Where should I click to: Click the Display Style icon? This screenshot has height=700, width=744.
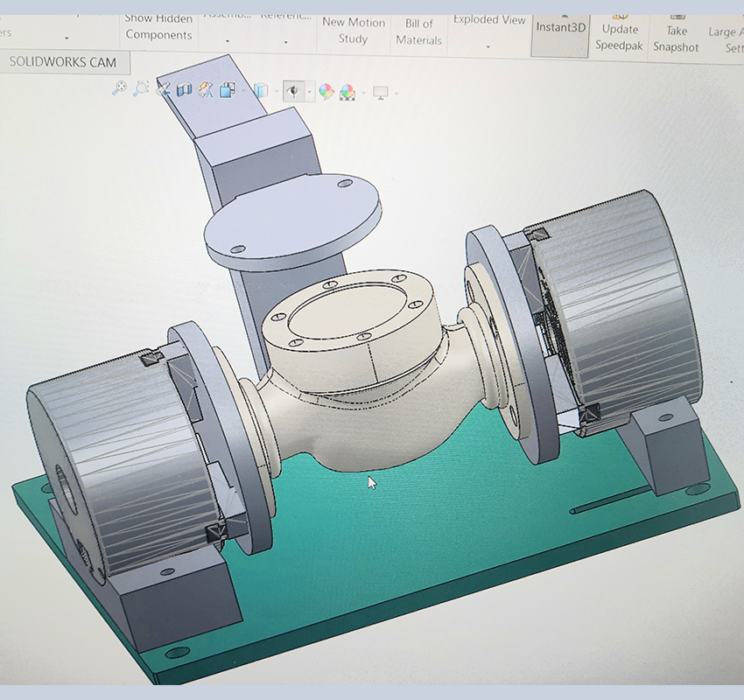pyautogui.click(x=260, y=90)
